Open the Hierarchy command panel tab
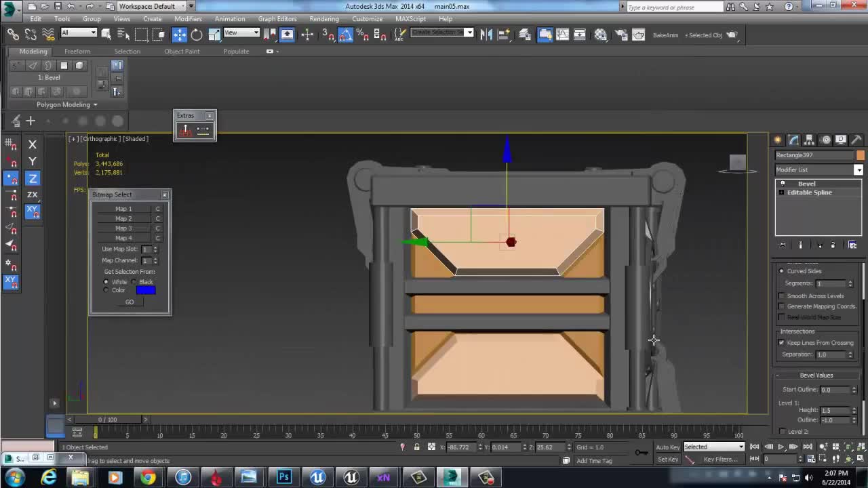The width and height of the screenshot is (868, 488). (x=810, y=140)
